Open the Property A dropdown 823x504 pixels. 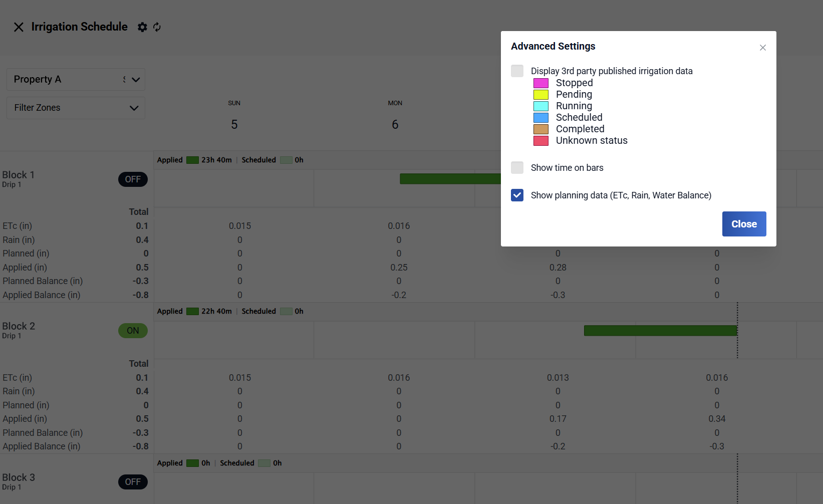pyautogui.click(x=76, y=80)
